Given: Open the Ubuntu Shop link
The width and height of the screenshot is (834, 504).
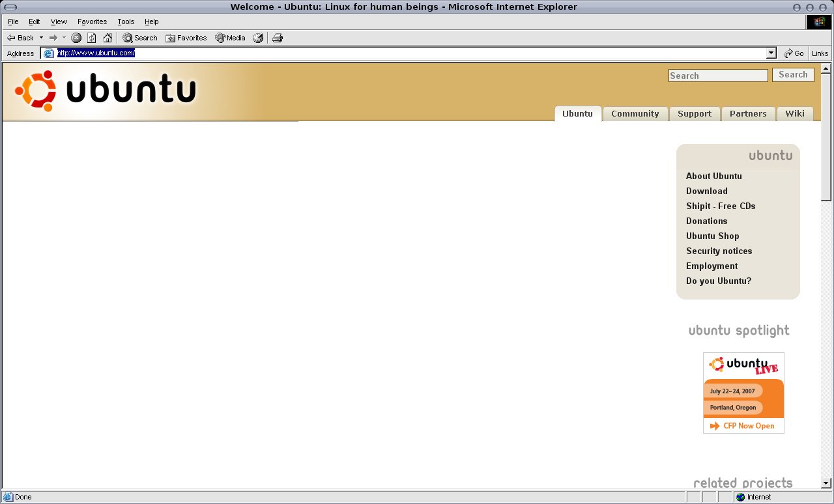Looking at the screenshot, I should pyautogui.click(x=713, y=236).
